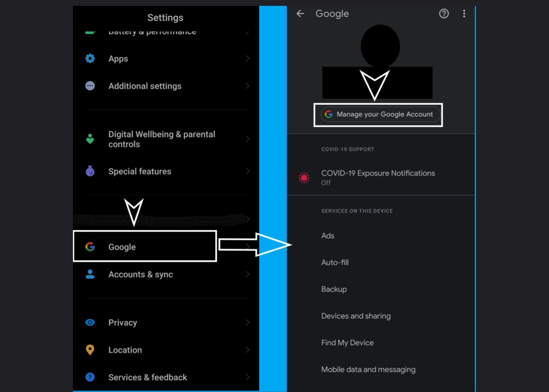This screenshot has width=549, height=392.
Task: Expand the Special features chevron
Action: (x=248, y=171)
